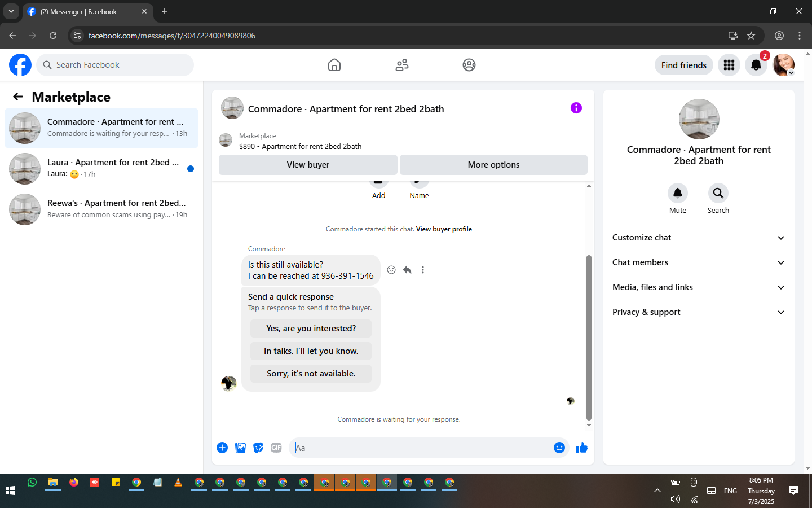Open conversation information purple icon
The image size is (812, 508).
[x=576, y=108]
